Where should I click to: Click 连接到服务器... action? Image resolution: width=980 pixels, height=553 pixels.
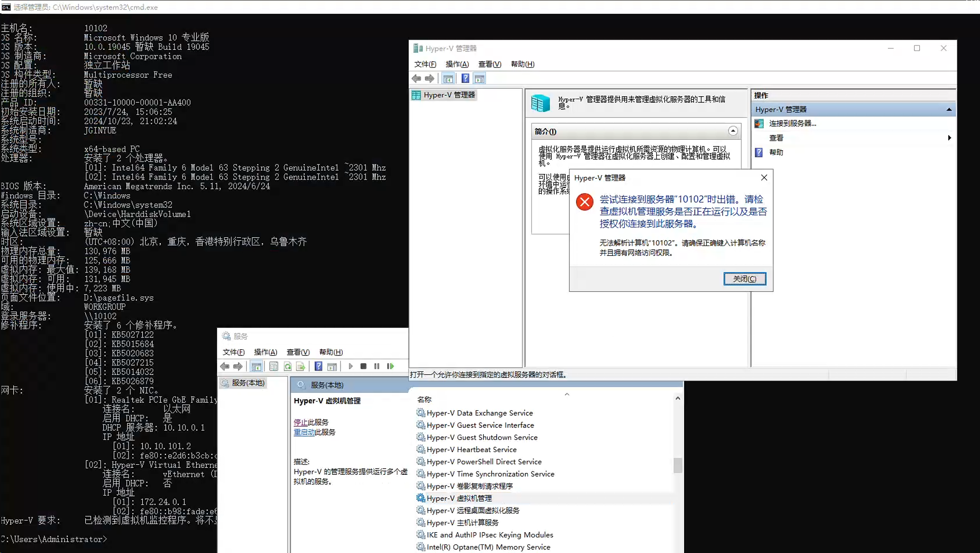pos(793,123)
